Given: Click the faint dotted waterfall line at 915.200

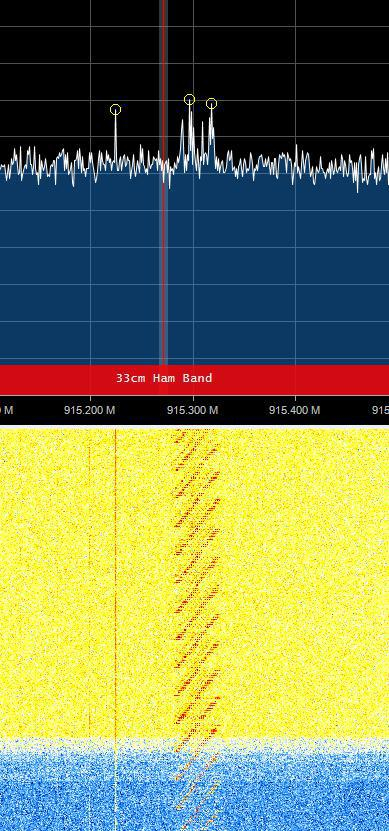Looking at the screenshot, I should (90, 583).
